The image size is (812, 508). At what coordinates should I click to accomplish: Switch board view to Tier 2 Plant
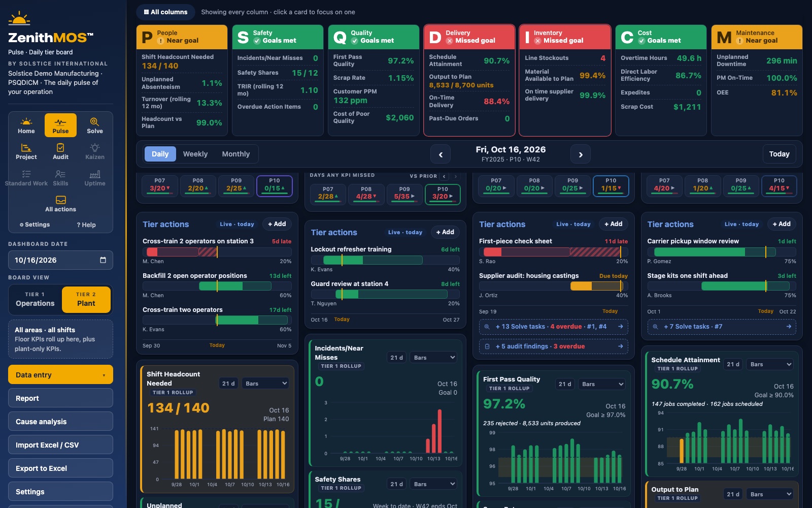[x=86, y=299]
